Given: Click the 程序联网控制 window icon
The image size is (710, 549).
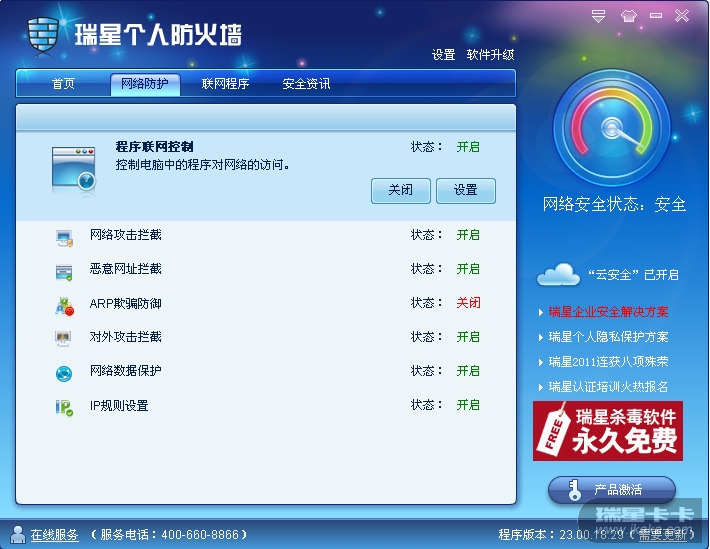Looking at the screenshot, I should pos(74,168).
